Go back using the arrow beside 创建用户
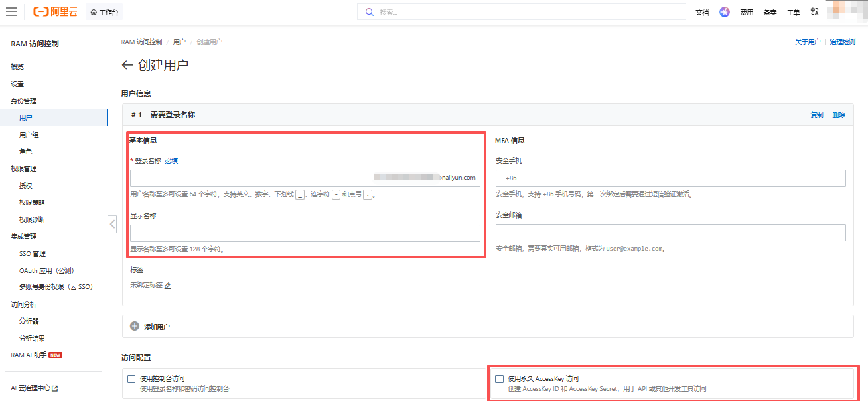Screen dimensions: 868x401 (x=127, y=65)
